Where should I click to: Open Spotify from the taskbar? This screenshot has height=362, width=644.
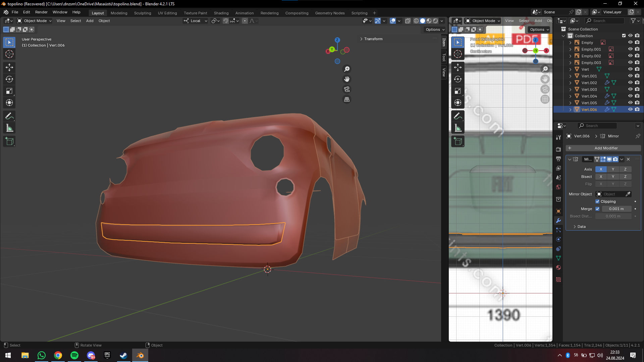click(74, 355)
